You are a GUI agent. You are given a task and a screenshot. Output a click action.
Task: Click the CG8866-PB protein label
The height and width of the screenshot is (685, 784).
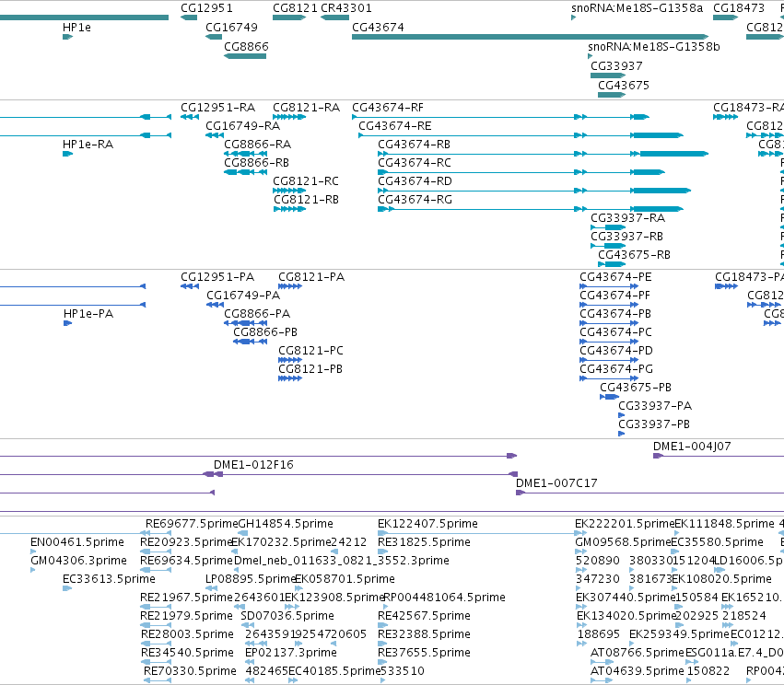(265, 332)
